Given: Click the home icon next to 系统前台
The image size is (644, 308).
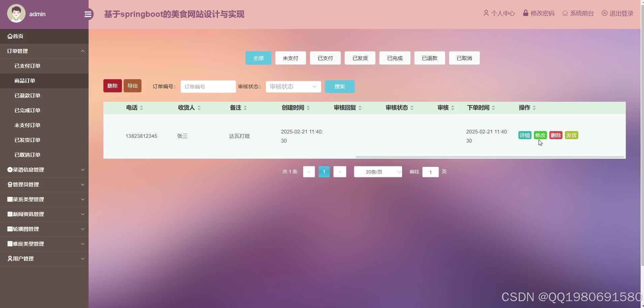Looking at the screenshot, I should (565, 13).
